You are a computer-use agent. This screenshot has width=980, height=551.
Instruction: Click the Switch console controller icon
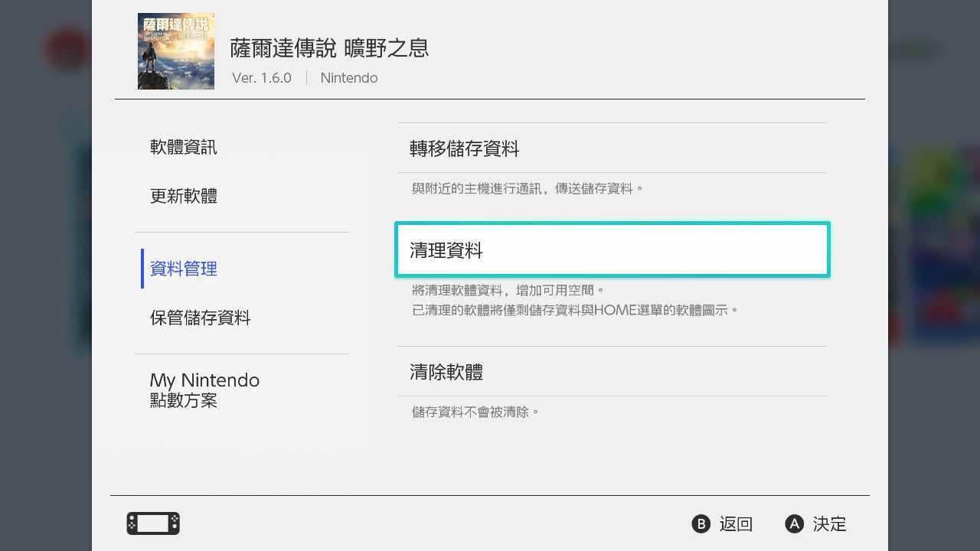click(153, 523)
